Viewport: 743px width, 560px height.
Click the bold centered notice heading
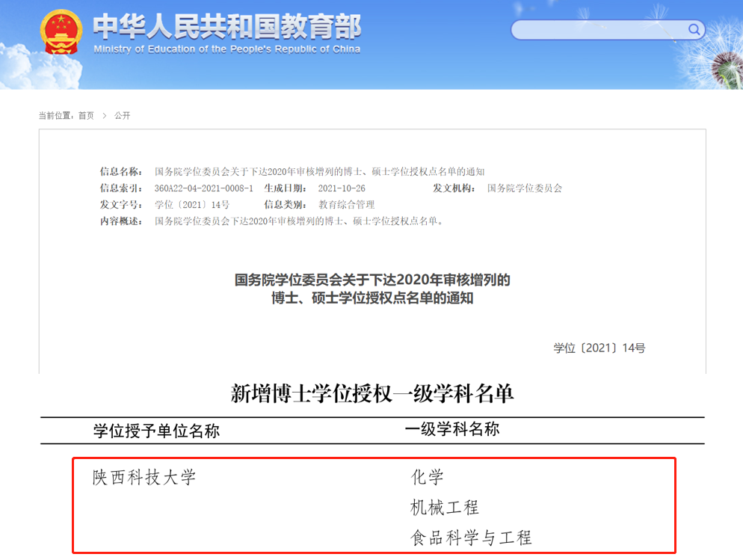pyautogui.click(x=372, y=289)
